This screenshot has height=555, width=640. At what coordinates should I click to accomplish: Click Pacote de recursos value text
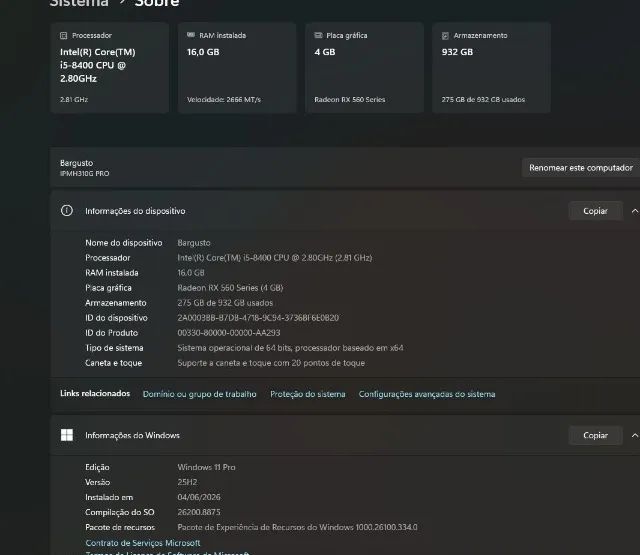(x=298, y=527)
